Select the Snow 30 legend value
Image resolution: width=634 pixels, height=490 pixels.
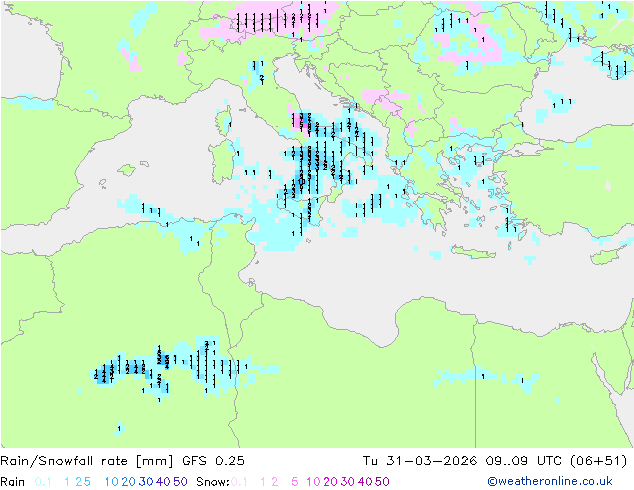(348, 482)
